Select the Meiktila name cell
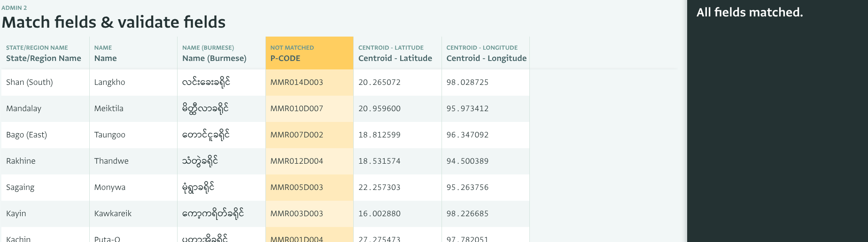The image size is (868, 242). (x=109, y=109)
